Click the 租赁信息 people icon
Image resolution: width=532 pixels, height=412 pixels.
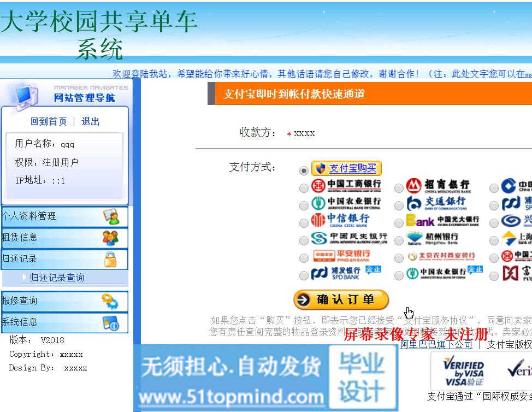[x=111, y=238]
